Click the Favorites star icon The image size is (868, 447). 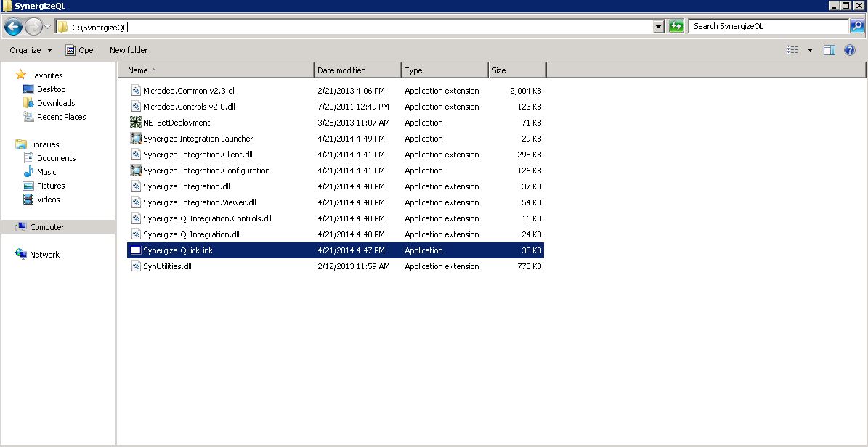pyautogui.click(x=21, y=75)
